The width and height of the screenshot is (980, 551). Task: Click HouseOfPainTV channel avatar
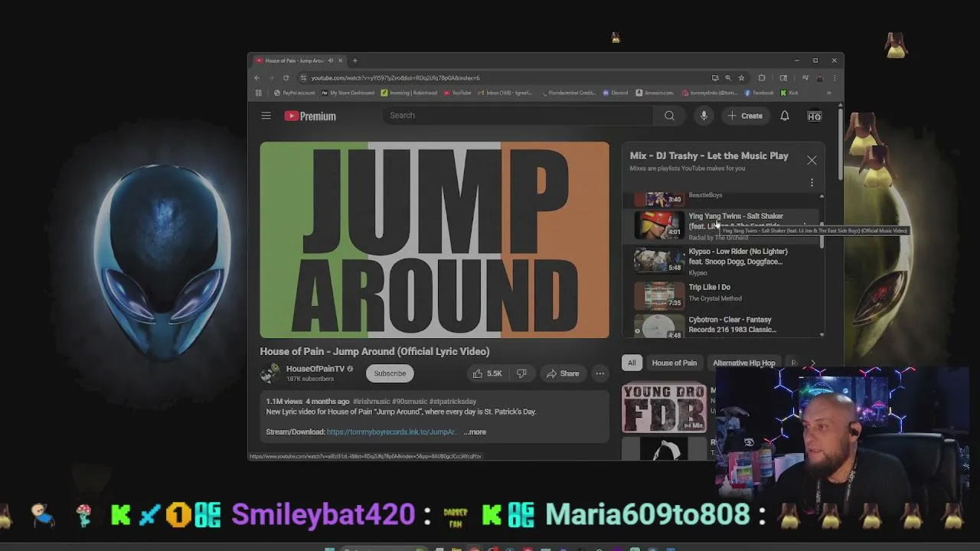(269, 373)
